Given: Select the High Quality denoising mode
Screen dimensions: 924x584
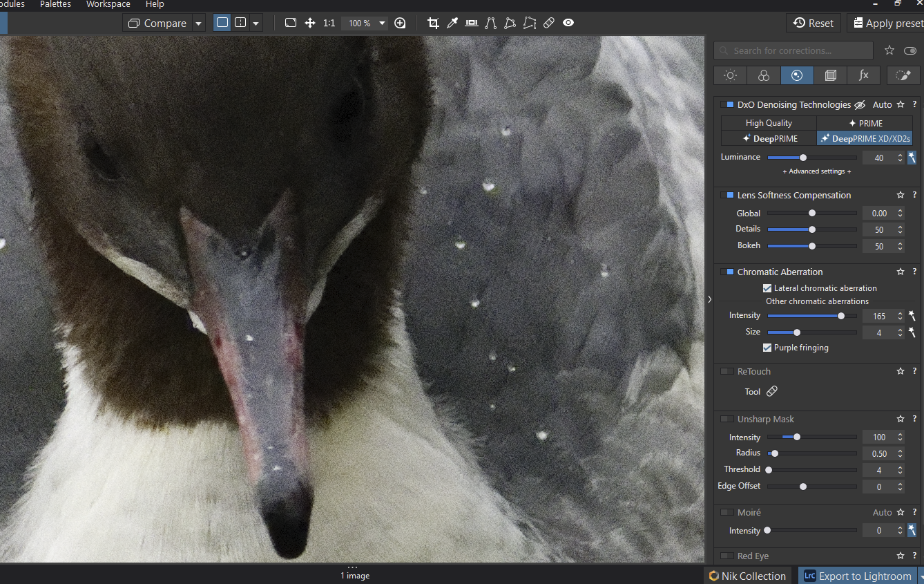Looking at the screenshot, I should coord(769,123).
